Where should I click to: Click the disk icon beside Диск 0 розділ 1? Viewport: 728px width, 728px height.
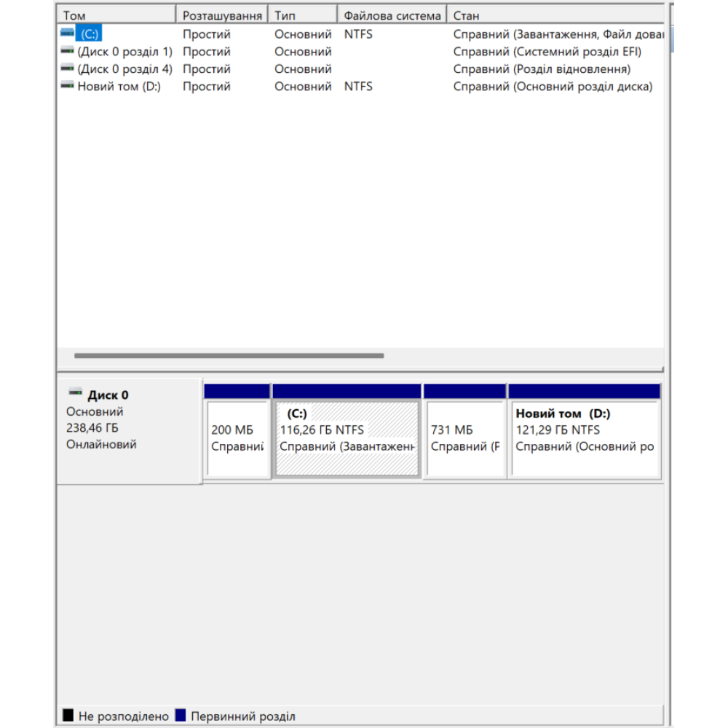[x=66, y=51]
